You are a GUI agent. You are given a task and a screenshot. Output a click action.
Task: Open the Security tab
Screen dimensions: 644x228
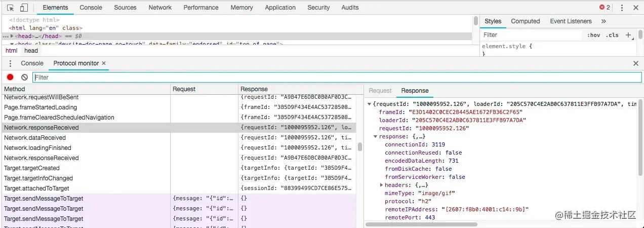[318, 8]
